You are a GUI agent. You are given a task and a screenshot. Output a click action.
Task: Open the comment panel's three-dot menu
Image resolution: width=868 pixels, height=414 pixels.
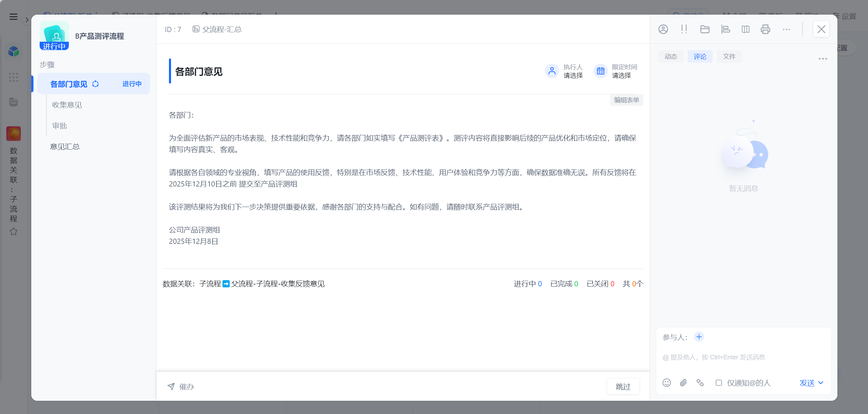(823, 58)
